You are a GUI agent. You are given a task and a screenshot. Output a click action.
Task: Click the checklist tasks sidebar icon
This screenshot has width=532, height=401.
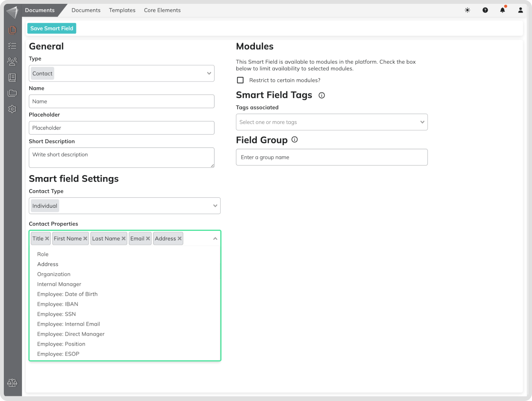point(12,46)
